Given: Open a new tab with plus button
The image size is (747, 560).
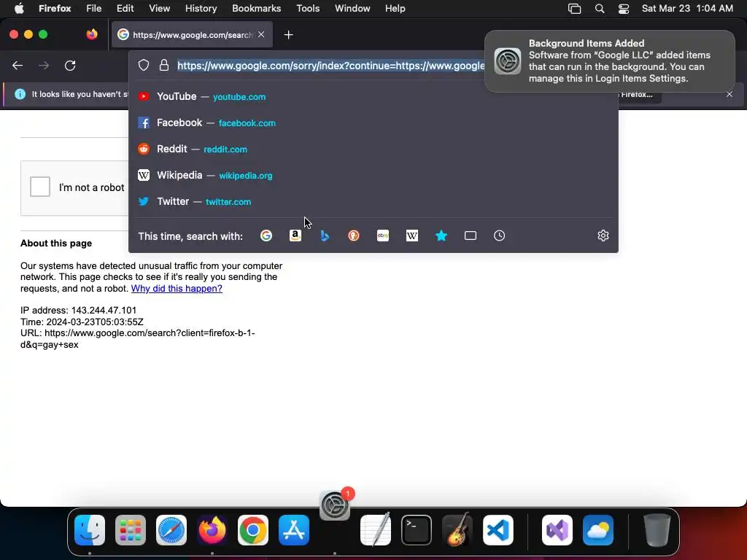Looking at the screenshot, I should pyautogui.click(x=288, y=35).
